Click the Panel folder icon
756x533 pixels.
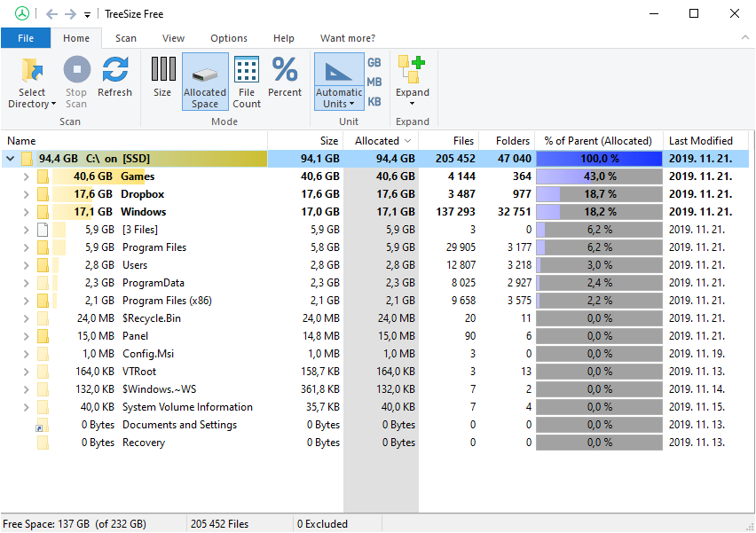pos(43,336)
